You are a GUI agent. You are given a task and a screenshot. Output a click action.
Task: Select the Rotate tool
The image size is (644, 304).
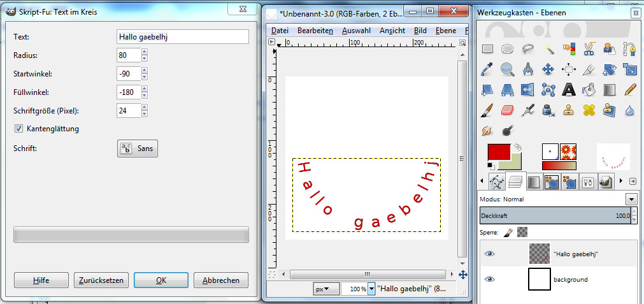click(x=609, y=69)
